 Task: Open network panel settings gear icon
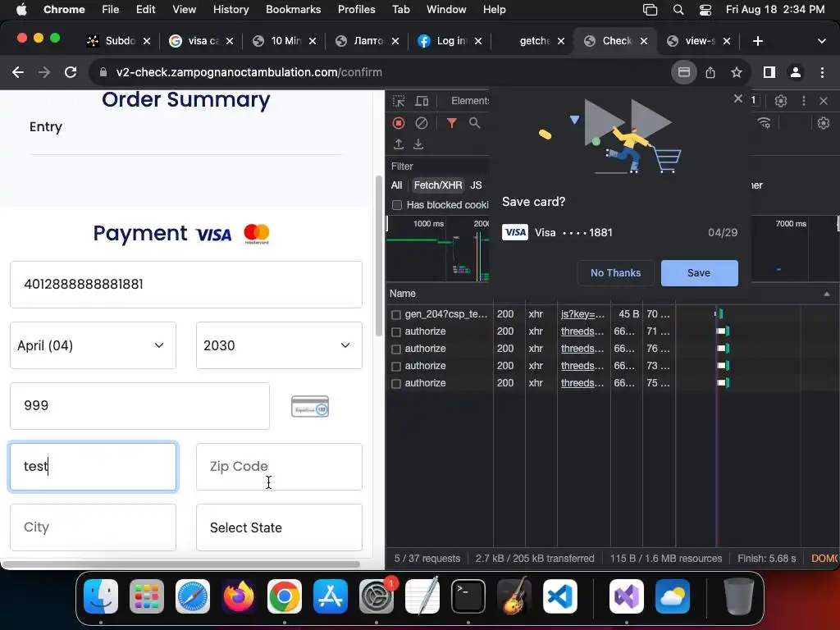point(824,123)
